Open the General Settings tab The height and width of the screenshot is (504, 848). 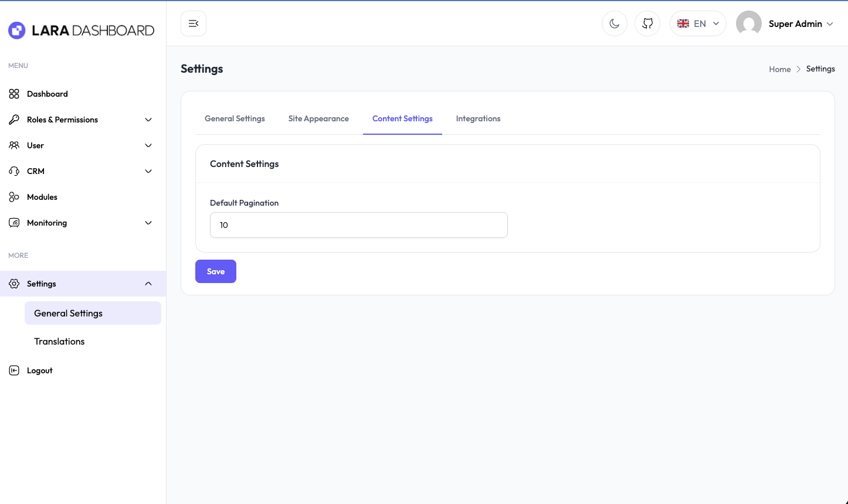[235, 118]
